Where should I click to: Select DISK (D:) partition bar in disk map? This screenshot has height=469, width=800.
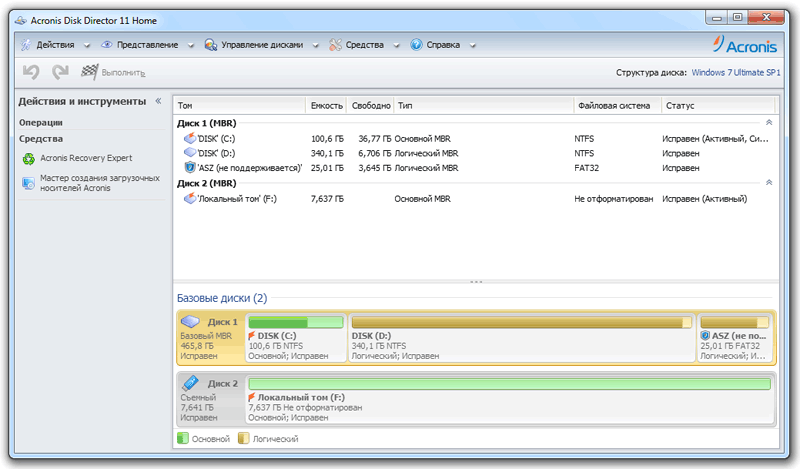click(520, 338)
